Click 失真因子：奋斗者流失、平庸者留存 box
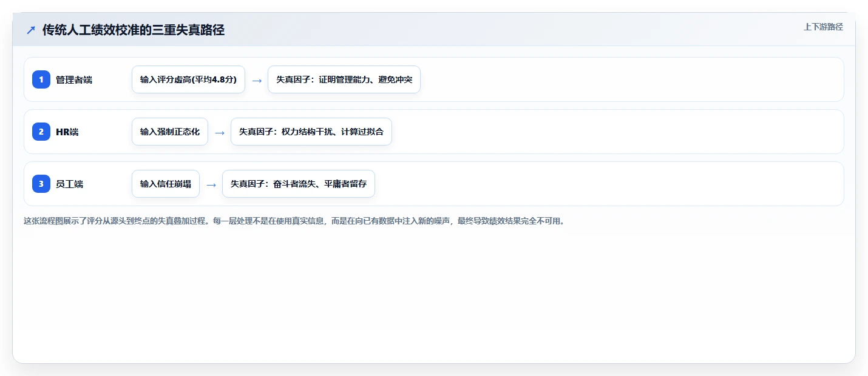Viewport: 868px width, 376px height. (x=299, y=184)
